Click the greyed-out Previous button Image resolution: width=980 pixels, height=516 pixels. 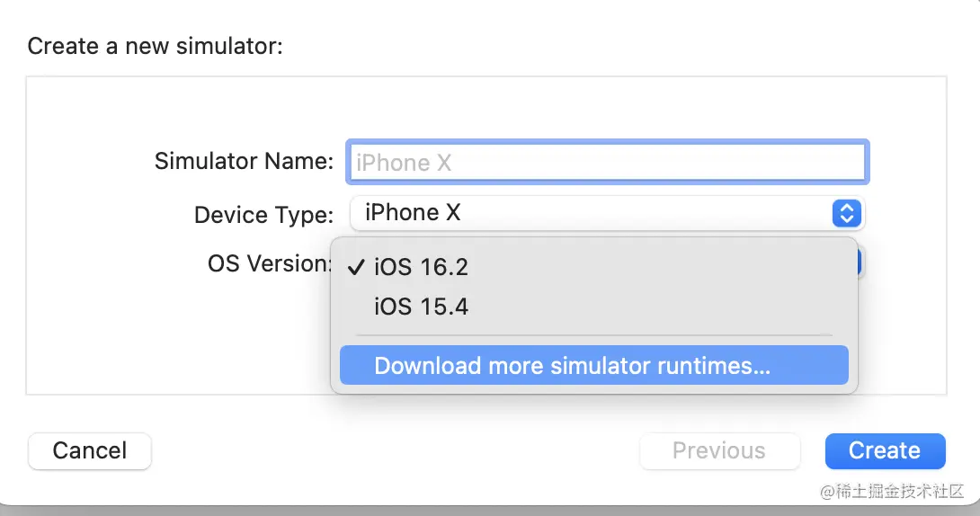719,450
